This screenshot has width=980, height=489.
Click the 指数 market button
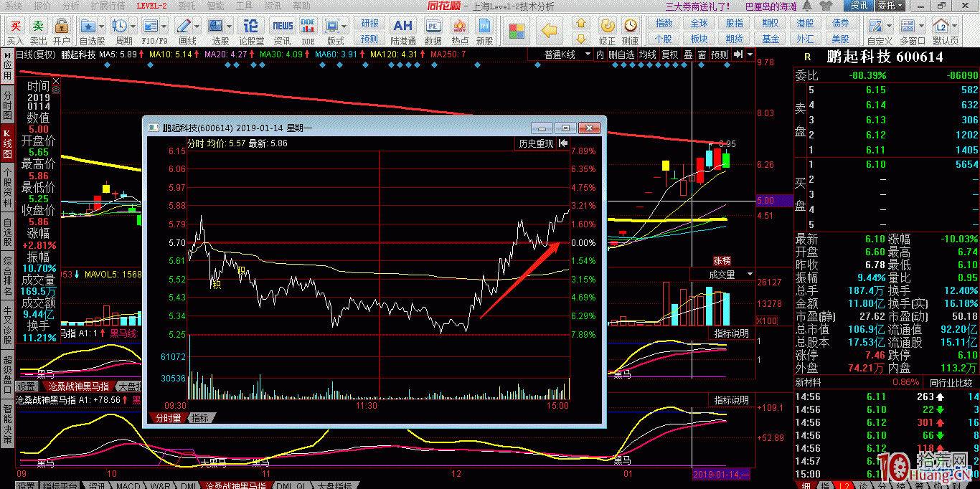[x=664, y=23]
